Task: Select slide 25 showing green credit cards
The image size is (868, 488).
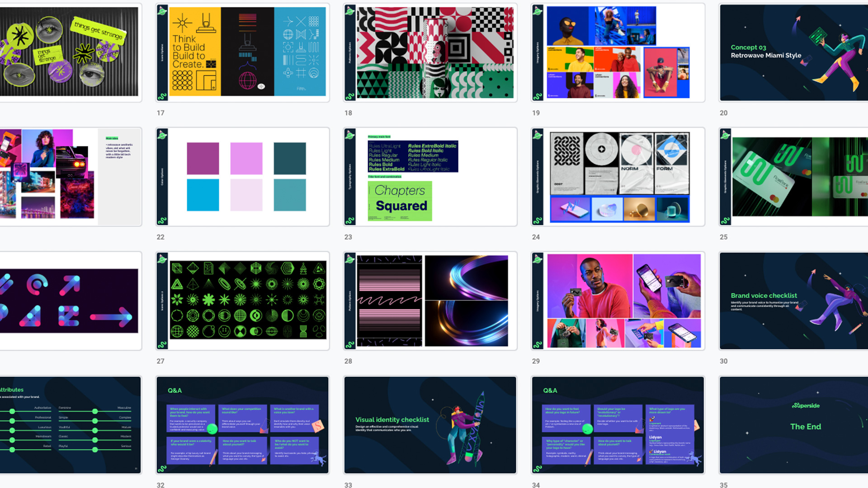Action: point(793,177)
